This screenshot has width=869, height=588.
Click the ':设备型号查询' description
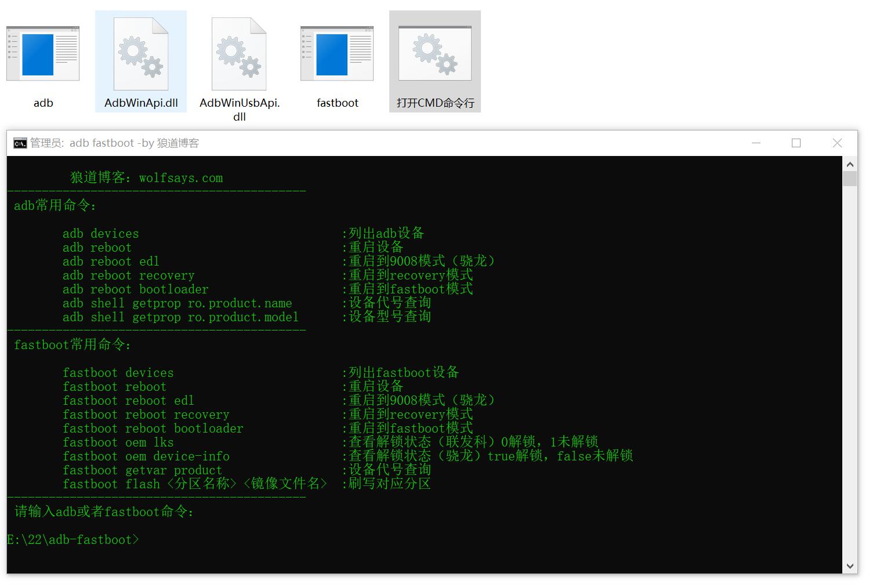[x=386, y=317]
